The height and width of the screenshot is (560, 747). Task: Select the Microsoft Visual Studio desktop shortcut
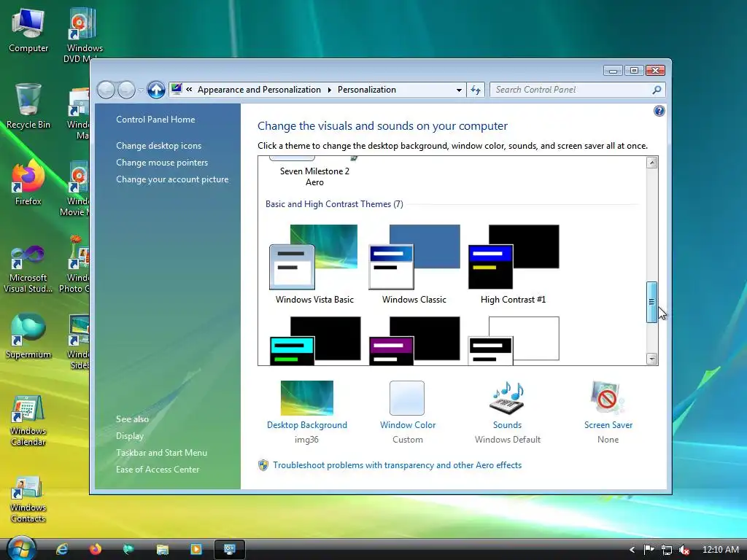(x=28, y=269)
